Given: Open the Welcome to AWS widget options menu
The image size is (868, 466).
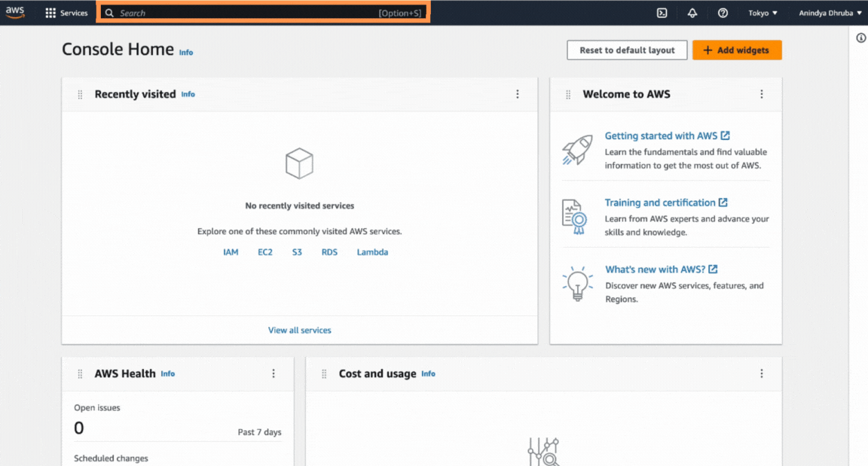Looking at the screenshot, I should 762,93.
